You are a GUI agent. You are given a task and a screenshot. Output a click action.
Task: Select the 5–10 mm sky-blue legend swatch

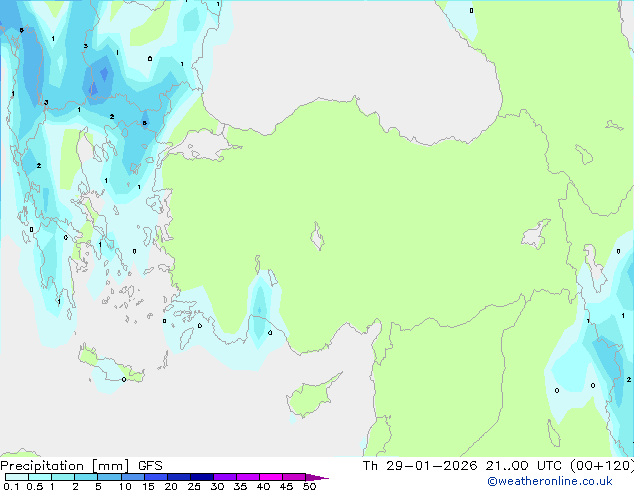[x=109, y=477]
